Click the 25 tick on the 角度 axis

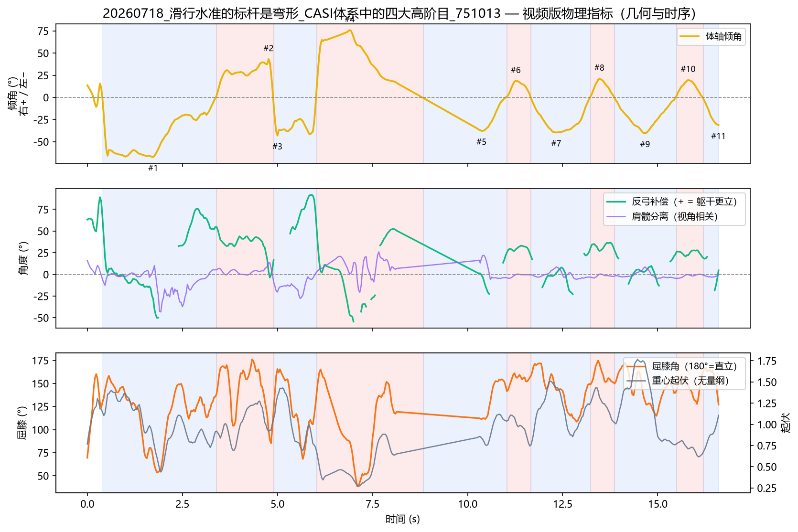pyautogui.click(x=43, y=253)
